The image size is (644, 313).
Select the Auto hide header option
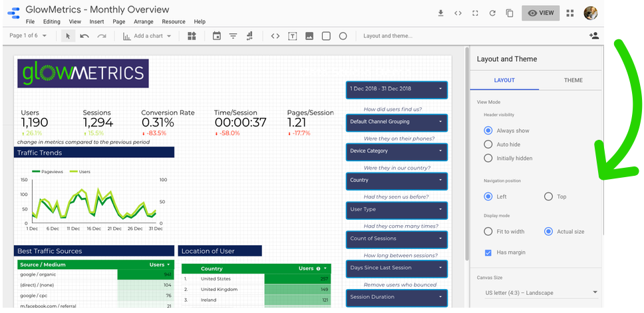(x=488, y=145)
